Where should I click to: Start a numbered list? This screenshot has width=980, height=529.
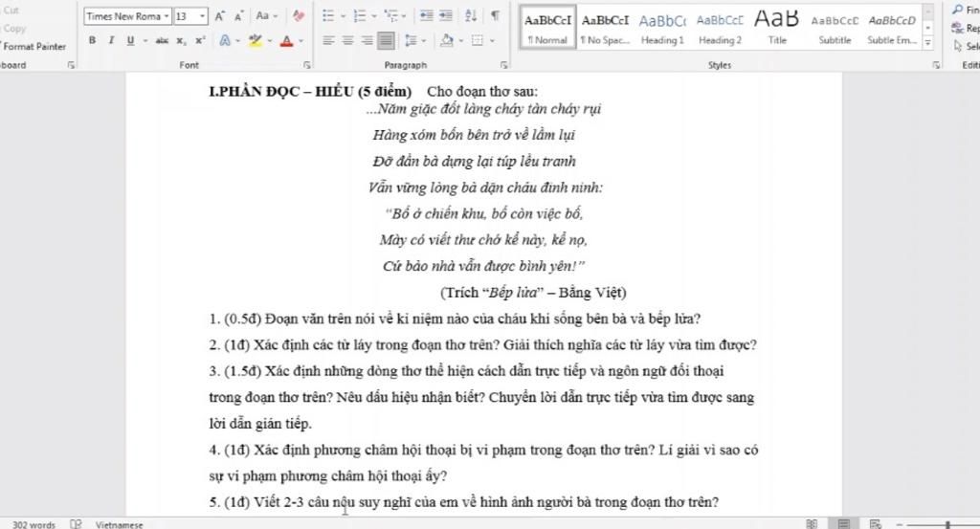tap(360, 15)
